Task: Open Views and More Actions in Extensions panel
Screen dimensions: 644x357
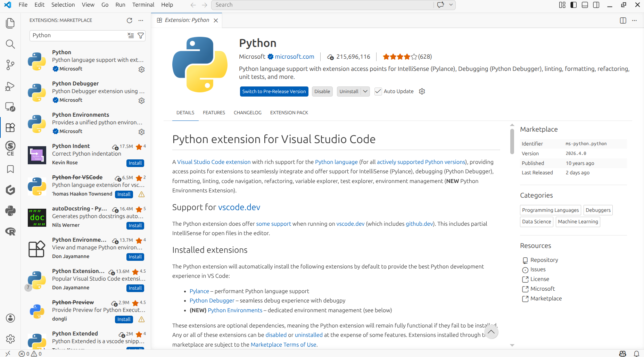Action: point(141,20)
